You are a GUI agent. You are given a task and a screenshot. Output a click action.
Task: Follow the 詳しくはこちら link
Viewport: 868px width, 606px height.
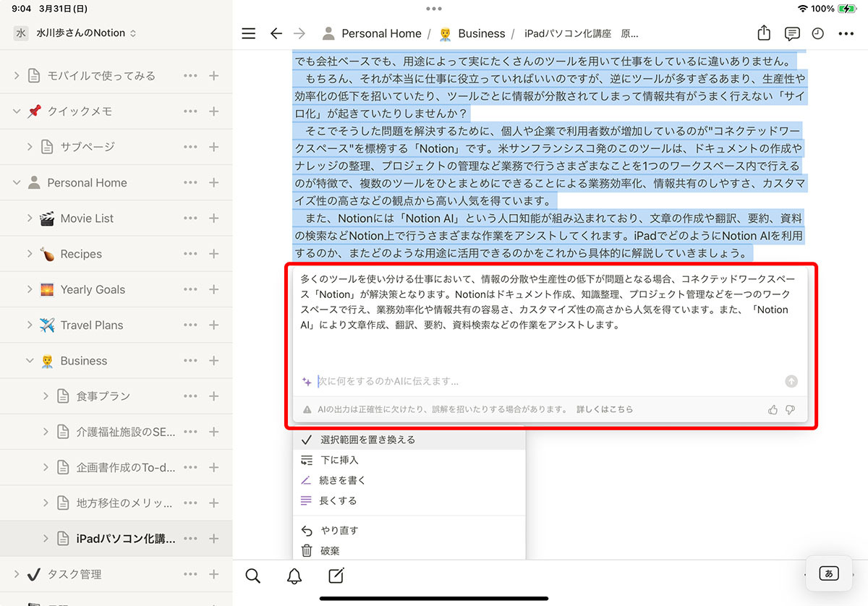604,409
